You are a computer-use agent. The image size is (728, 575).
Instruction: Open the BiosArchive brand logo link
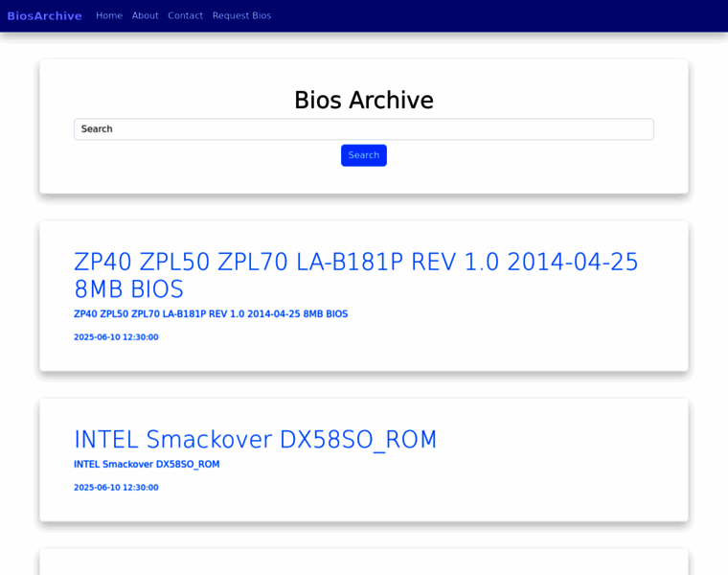pos(45,15)
